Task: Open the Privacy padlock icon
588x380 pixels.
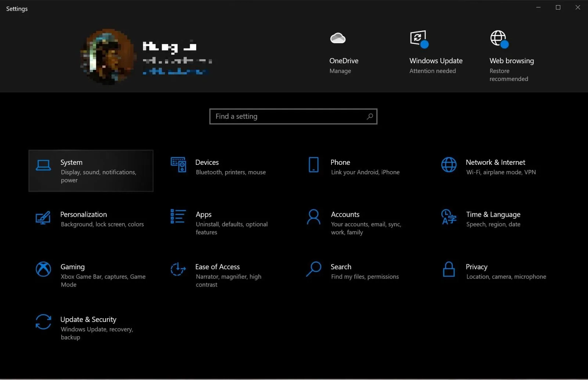Action: (x=449, y=269)
